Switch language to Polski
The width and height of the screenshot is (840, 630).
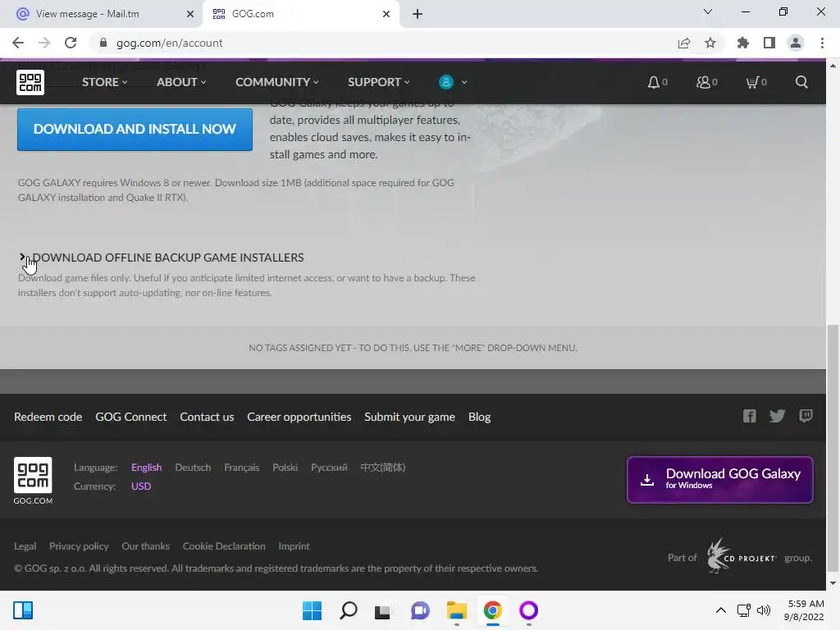click(x=285, y=467)
